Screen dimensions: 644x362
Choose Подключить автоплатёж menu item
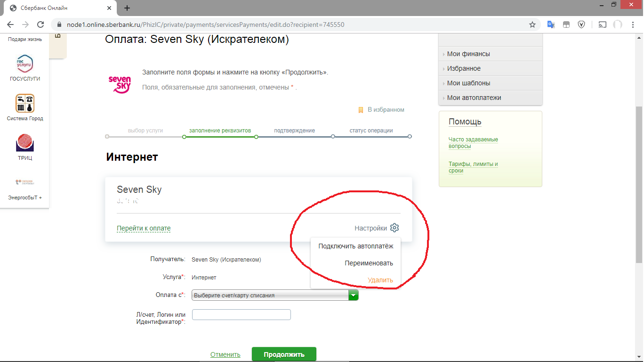(355, 246)
